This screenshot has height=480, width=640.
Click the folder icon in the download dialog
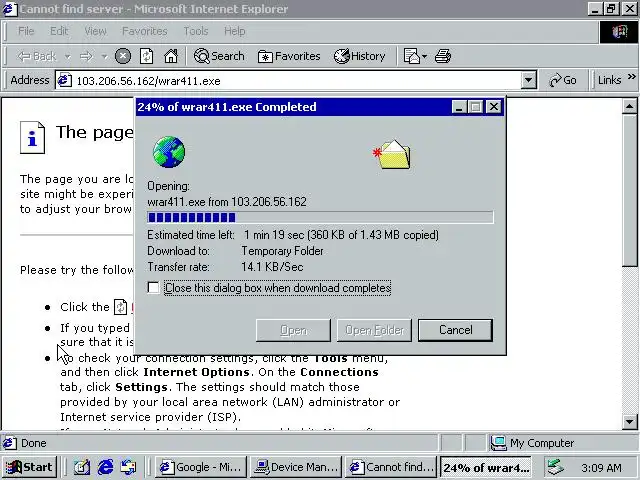point(392,154)
